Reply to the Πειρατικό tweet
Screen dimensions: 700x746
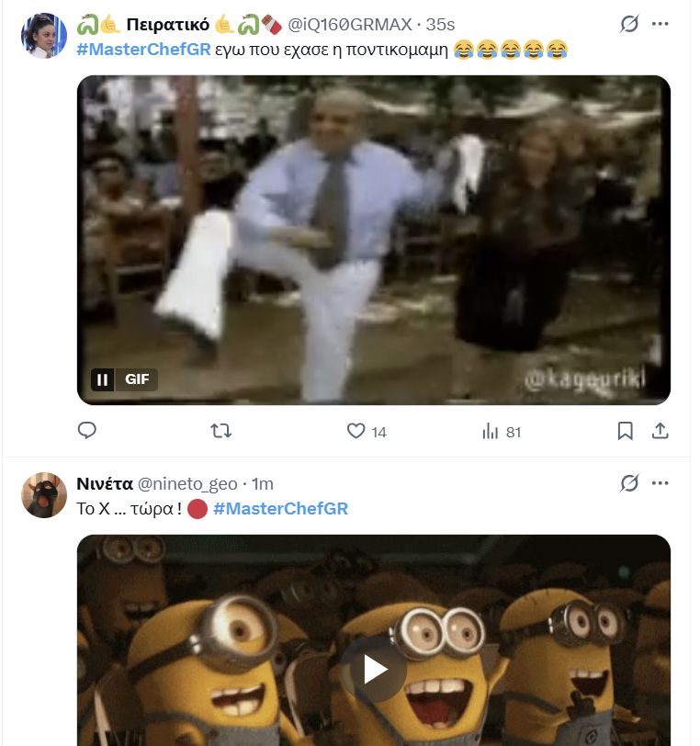[87, 430]
